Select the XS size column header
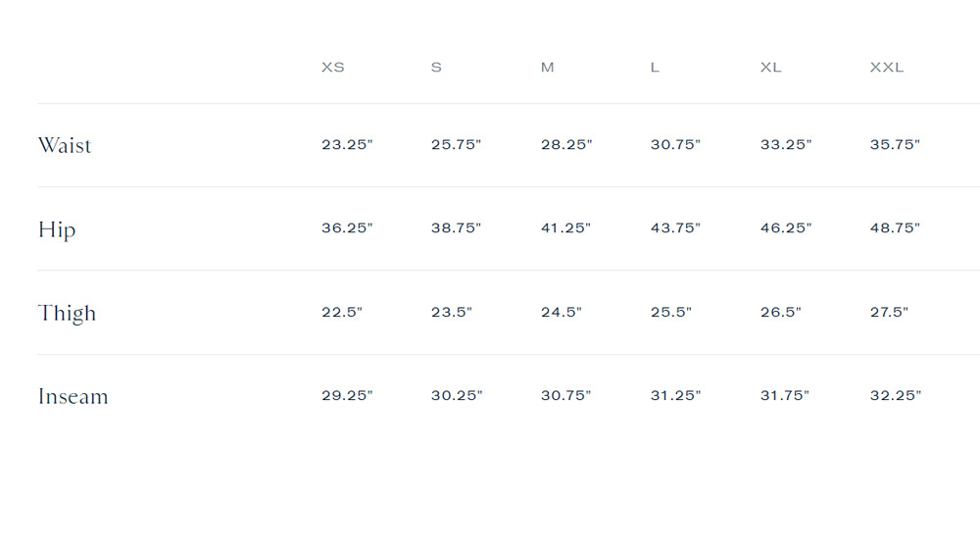This screenshot has width=980, height=551. pyautogui.click(x=332, y=67)
